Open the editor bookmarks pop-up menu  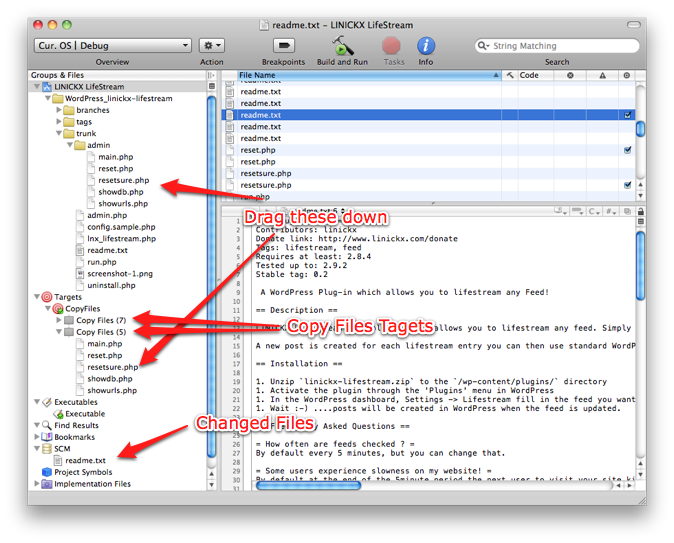point(560,211)
